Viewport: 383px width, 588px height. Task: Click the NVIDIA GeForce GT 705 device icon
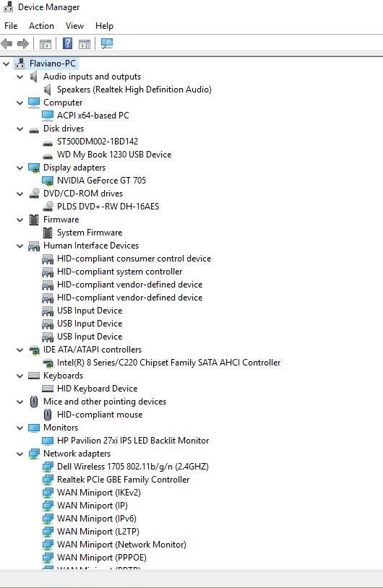[x=48, y=181]
